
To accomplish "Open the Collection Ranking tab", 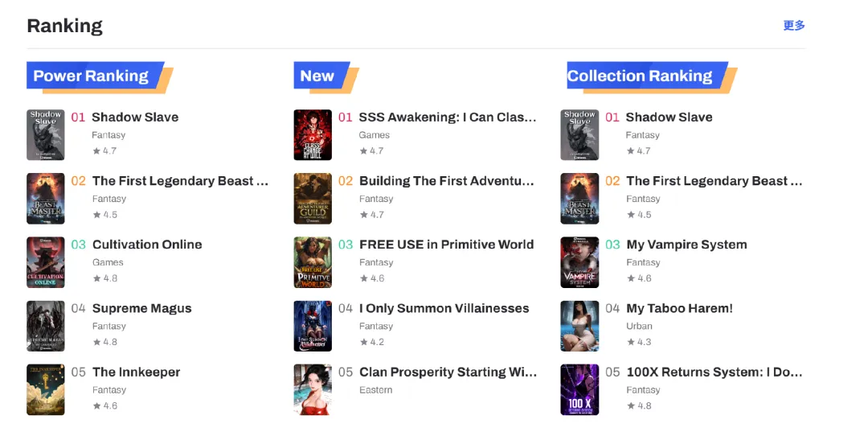I will pyautogui.click(x=640, y=76).
